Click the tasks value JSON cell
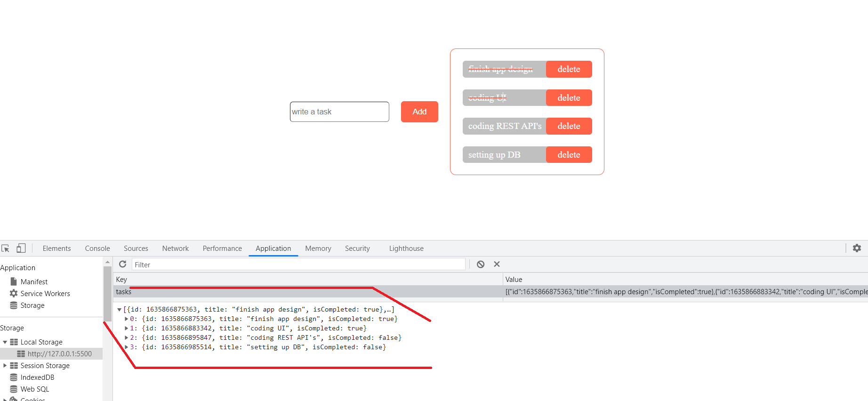868x401 pixels. (685, 292)
